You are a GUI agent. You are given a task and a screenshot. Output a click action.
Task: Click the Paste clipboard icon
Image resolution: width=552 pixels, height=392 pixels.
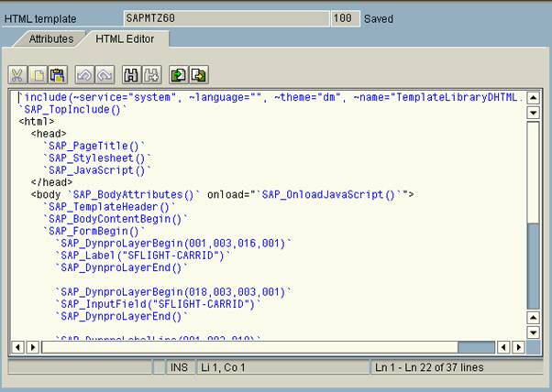tap(58, 75)
